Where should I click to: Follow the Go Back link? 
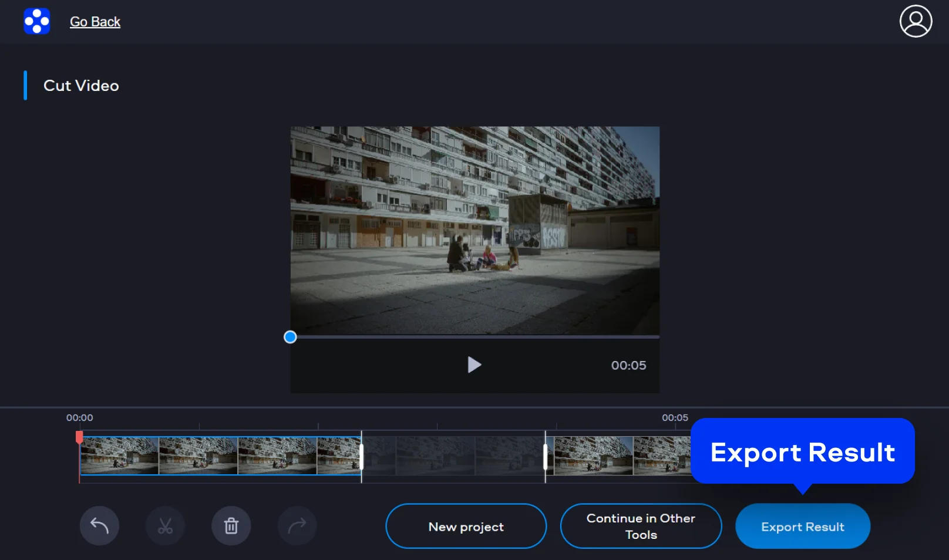[95, 22]
